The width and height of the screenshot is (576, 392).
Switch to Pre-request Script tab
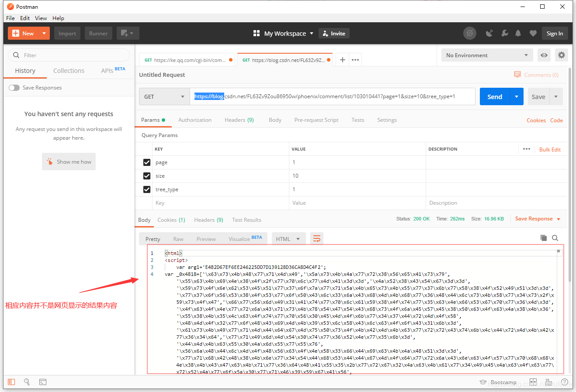point(316,120)
